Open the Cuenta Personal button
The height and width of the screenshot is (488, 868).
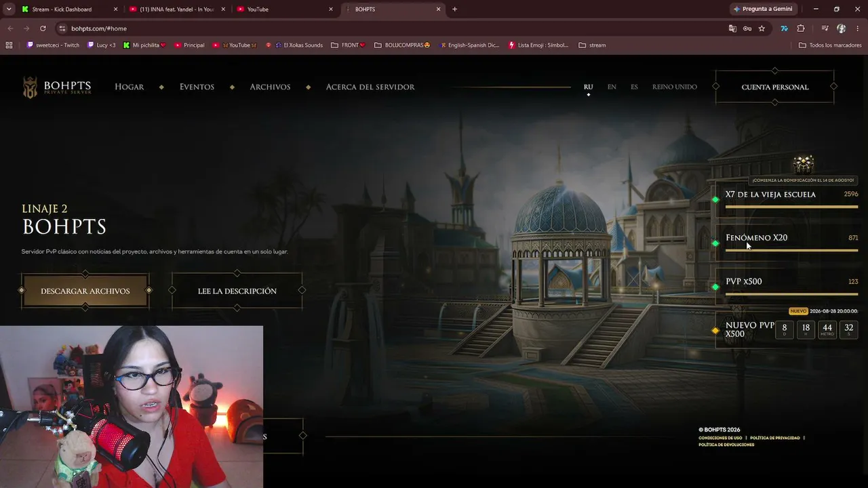coord(775,87)
